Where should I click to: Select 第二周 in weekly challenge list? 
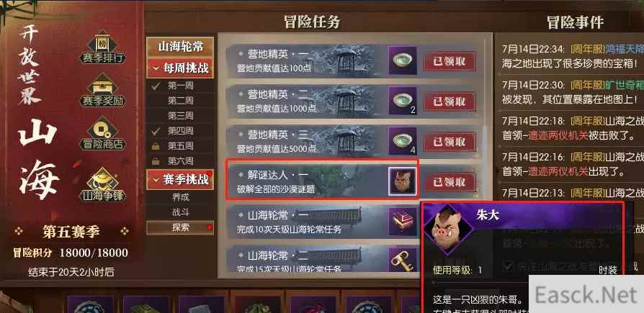[180, 101]
